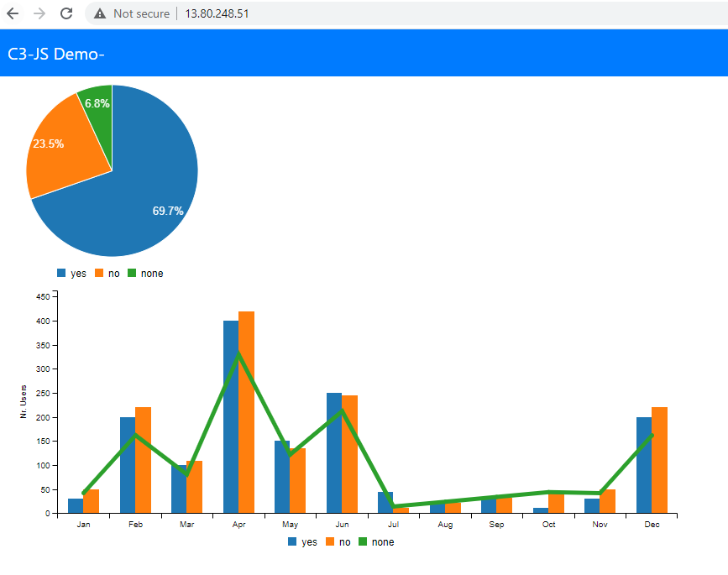Screen dimensions: 728x575
Task: Toggle the orange 'no' swatch in pie legend
Action: [99, 273]
